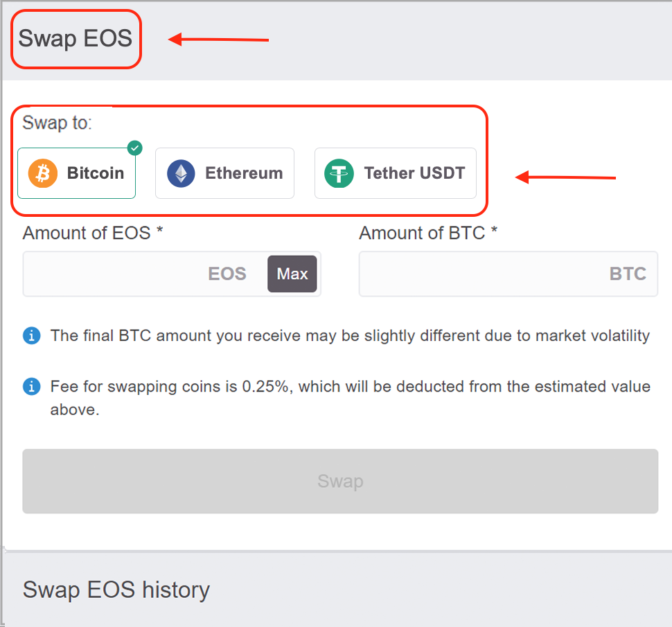This screenshot has height=627, width=672.
Task: Click the large grey Swap button
Action: click(x=340, y=481)
